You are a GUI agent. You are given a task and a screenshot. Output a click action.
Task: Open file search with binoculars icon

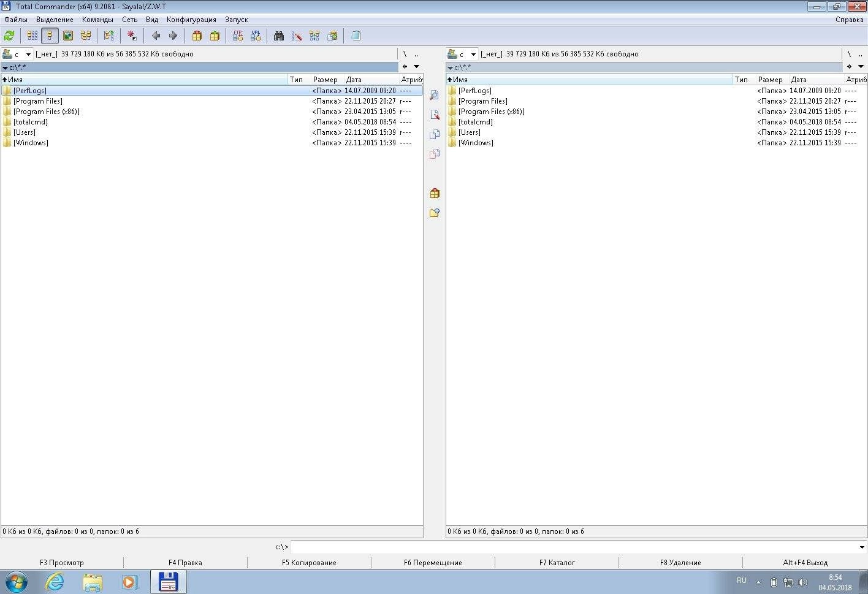pyautogui.click(x=279, y=36)
